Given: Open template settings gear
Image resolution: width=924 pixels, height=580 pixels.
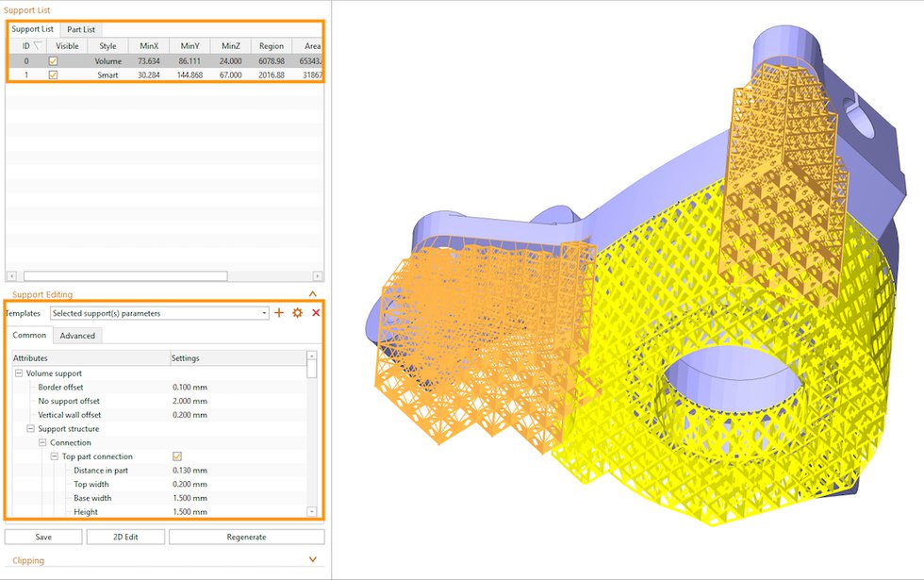Looking at the screenshot, I should [x=297, y=313].
